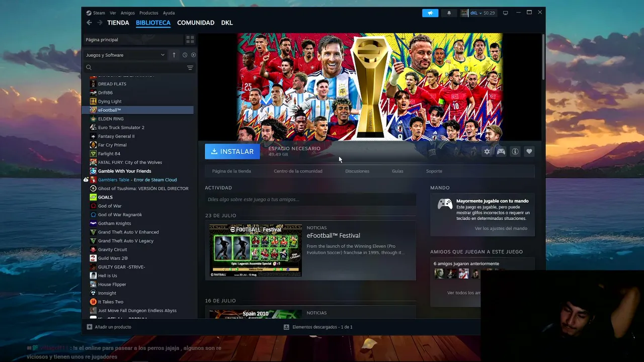This screenshot has height=362, width=644.
Task: Click the INSTALAR button
Action: pos(232,151)
